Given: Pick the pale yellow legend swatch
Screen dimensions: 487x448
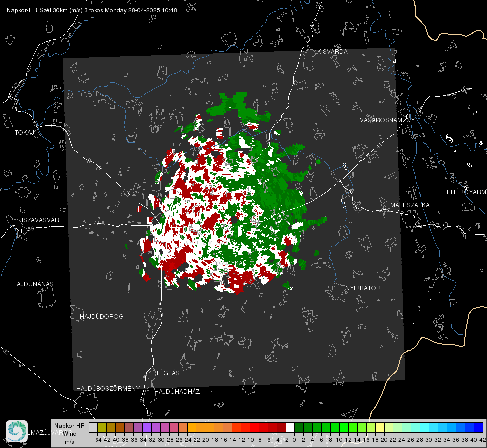Looking at the screenshot, I should click(x=380, y=427).
